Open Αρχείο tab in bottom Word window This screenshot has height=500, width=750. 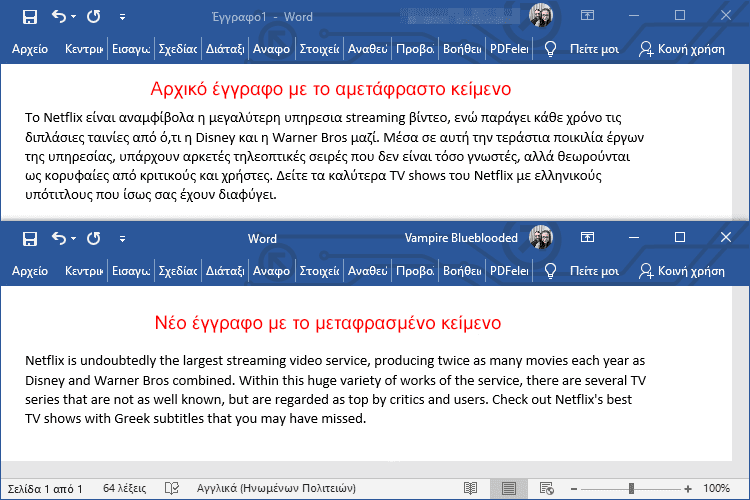click(x=30, y=271)
